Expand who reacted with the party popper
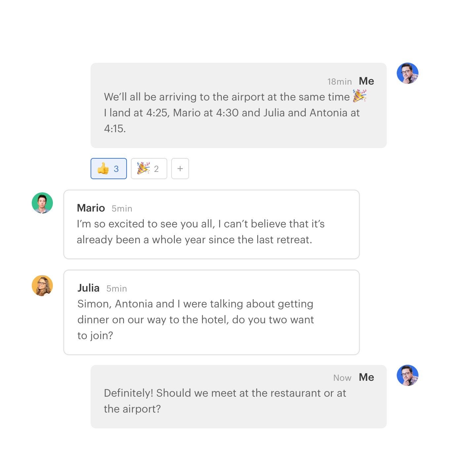This screenshot has width=476, height=476. pyautogui.click(x=156, y=169)
